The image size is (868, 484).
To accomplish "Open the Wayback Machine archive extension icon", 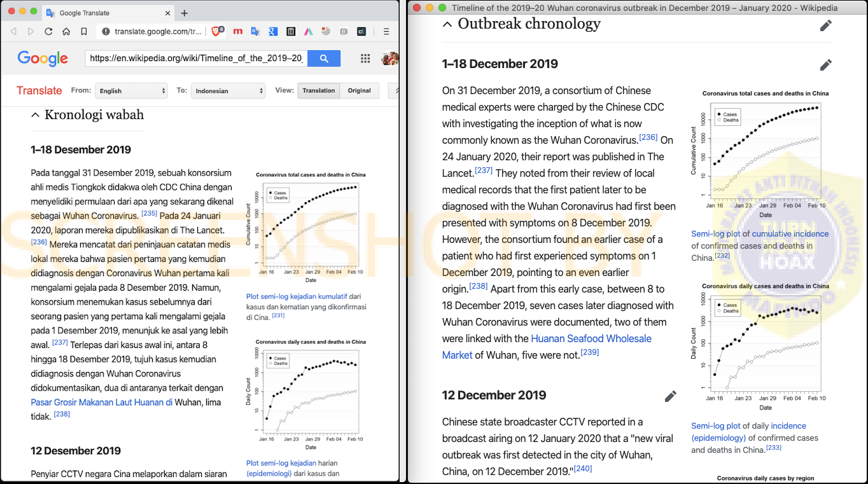I will click(x=290, y=31).
